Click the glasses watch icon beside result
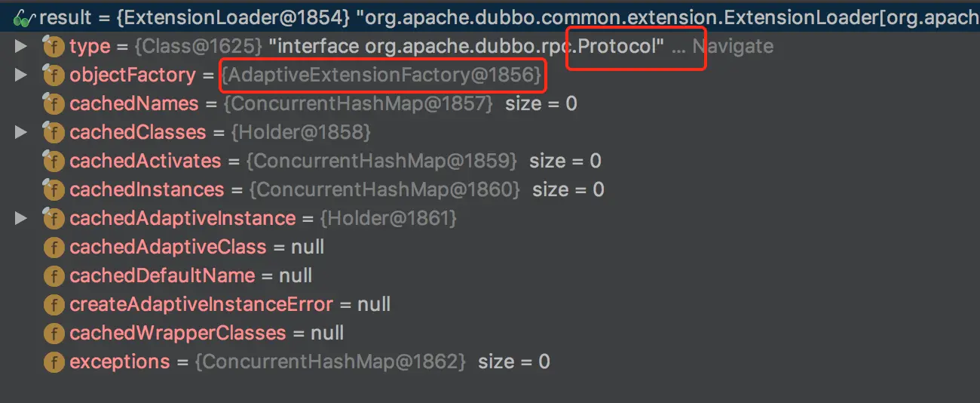The height and width of the screenshot is (403, 980). (x=24, y=17)
